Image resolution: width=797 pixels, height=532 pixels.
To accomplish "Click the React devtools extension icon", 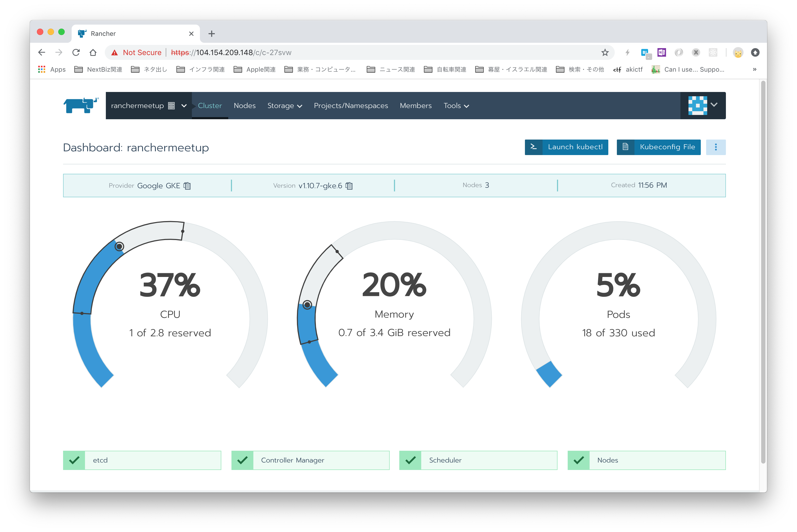I will pyautogui.click(x=713, y=52).
